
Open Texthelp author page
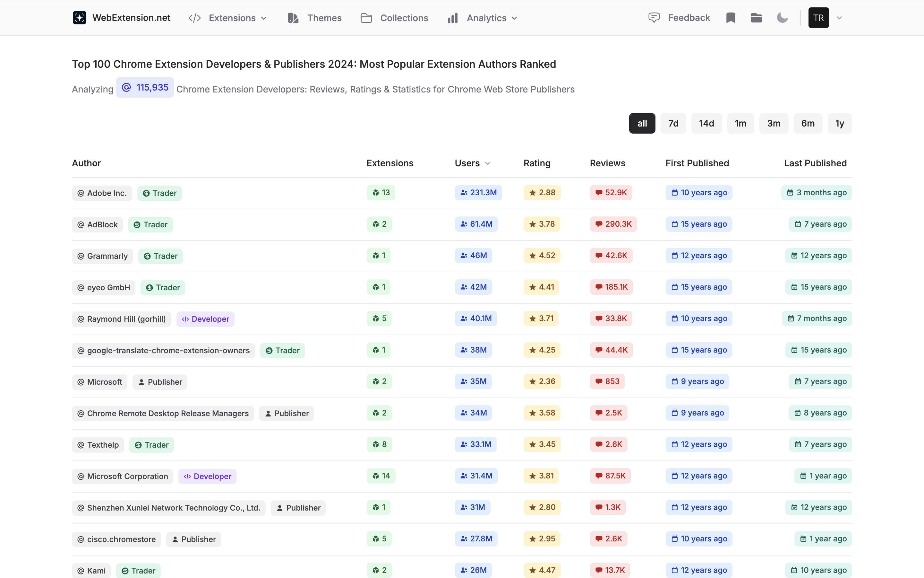(x=98, y=445)
